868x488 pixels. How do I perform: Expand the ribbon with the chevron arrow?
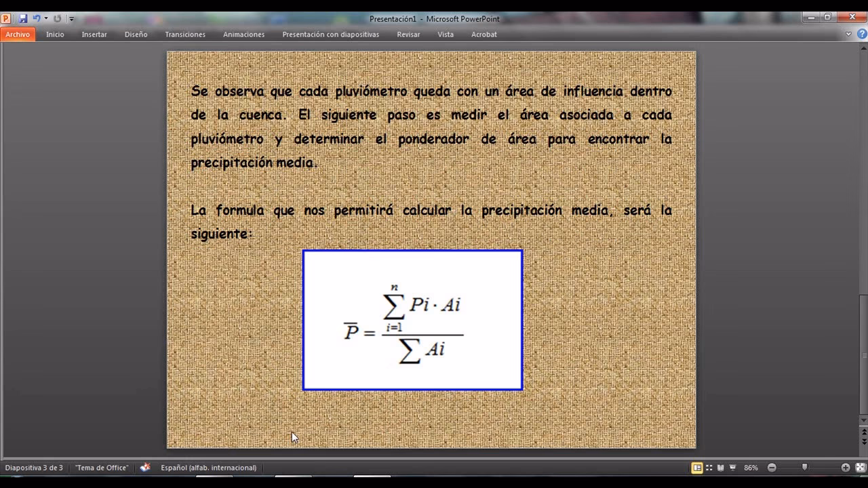pos(848,34)
